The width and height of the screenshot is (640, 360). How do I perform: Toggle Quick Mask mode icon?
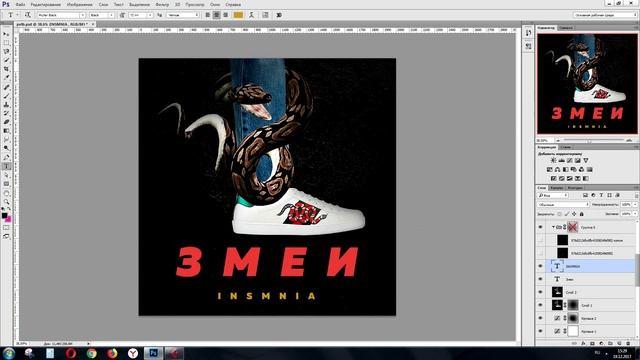(6, 227)
